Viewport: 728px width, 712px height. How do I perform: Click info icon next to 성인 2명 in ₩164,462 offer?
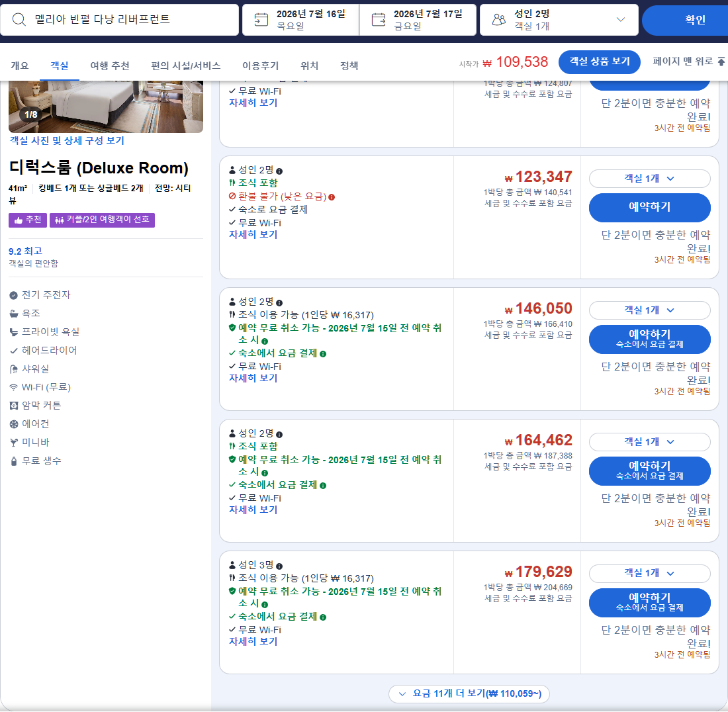point(279,435)
